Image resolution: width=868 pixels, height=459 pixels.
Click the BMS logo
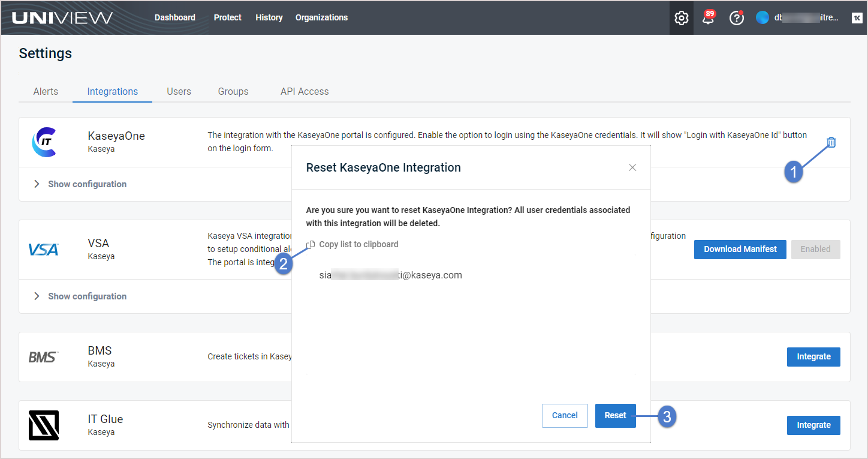pos(43,357)
